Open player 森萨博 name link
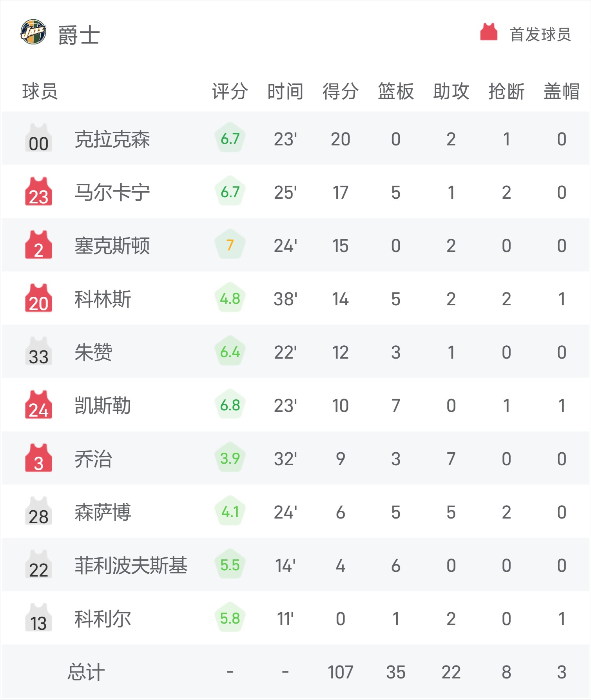Image resolution: width=591 pixels, height=700 pixels. click(103, 512)
